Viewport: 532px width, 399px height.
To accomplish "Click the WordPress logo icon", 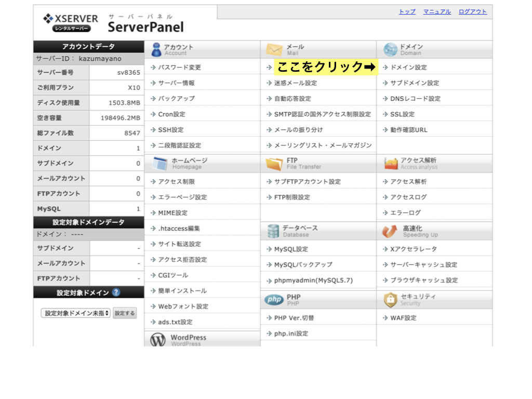I will (x=158, y=339).
